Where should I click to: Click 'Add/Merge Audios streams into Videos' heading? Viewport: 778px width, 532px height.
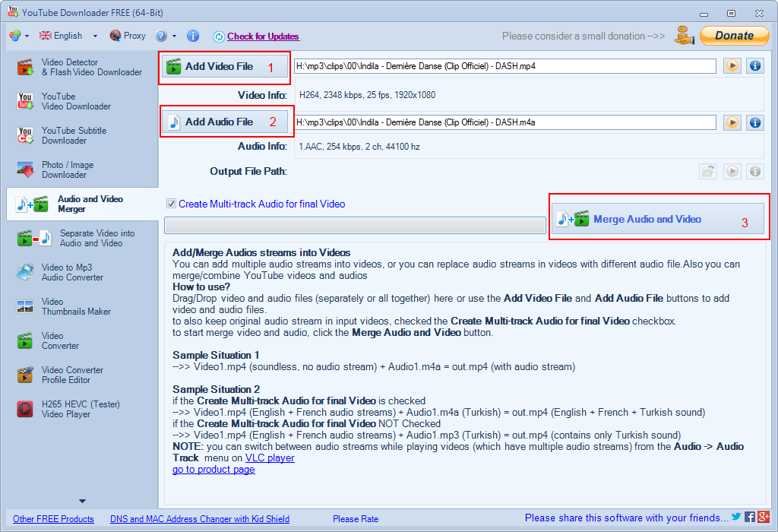(261, 252)
